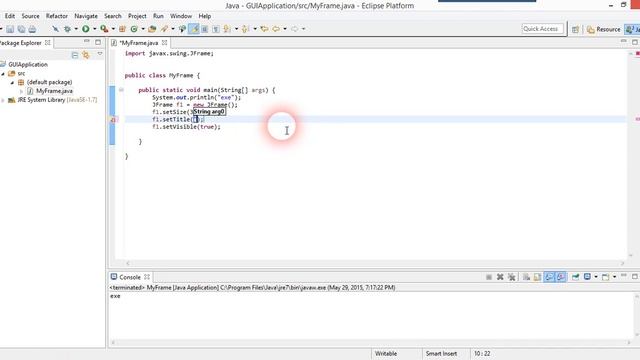Click the Save All toolbar icon
Image resolution: width=640 pixels, height=360 pixels.
[21, 29]
